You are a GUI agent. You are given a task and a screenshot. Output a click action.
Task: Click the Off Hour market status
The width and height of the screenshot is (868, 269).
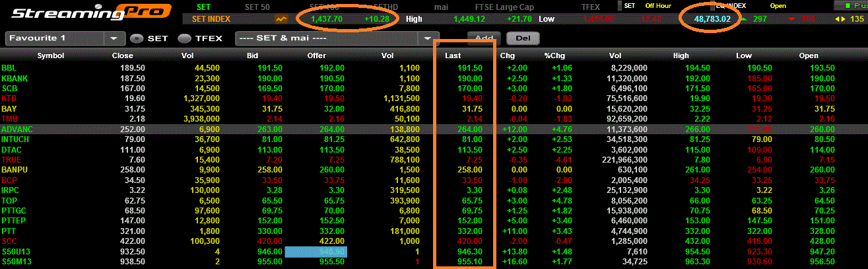pyautogui.click(x=658, y=6)
